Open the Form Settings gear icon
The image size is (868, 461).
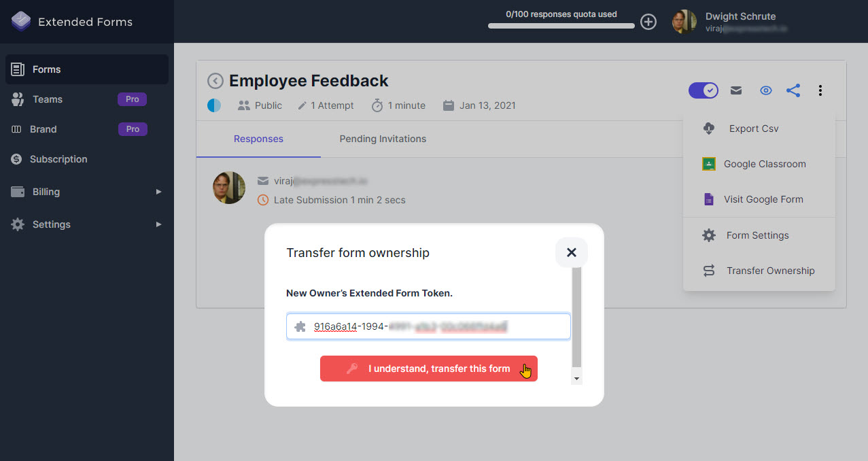[708, 235]
